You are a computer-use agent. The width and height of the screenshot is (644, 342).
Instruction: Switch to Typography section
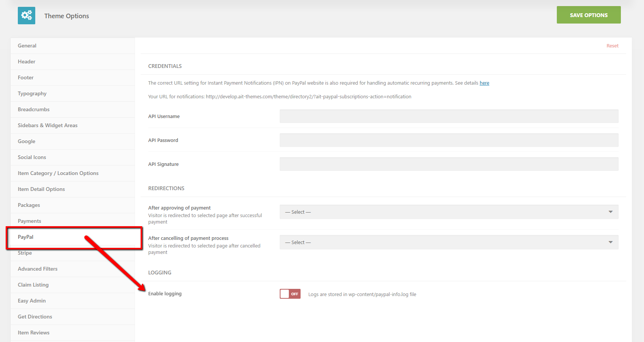72,93
